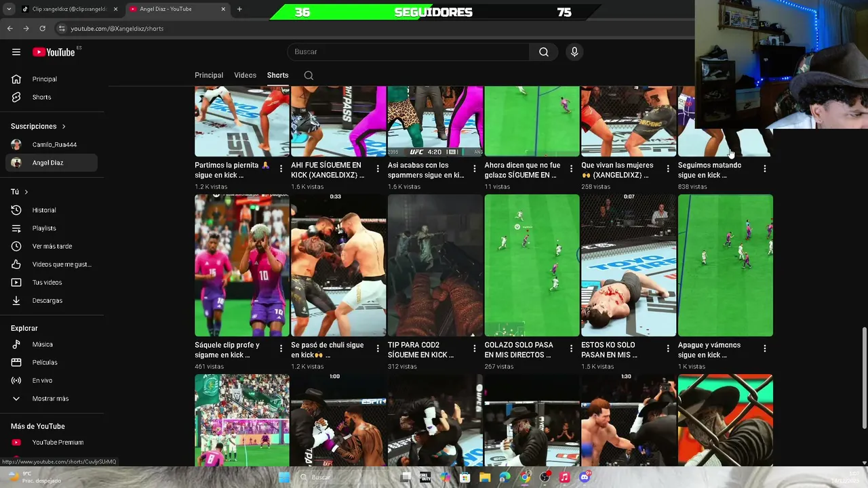Open options for 'Asi acabas con los spammers' short
The image size is (868, 488).
tap(475, 169)
